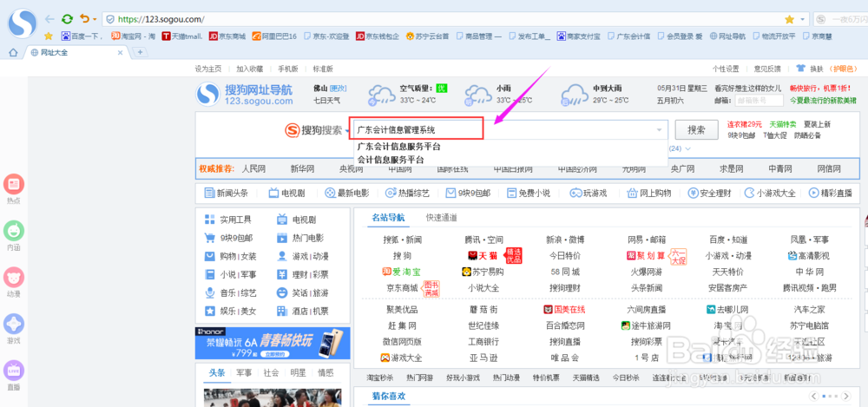Image resolution: width=868 pixels, height=407 pixels.
Task: Open 安全理财 in the category bar
Action: click(710, 194)
